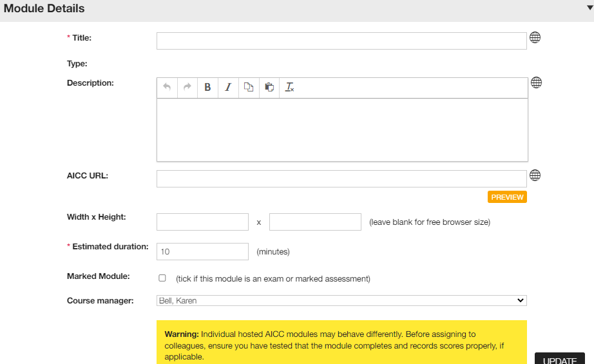
Task: Click the 'leave blank for free browser size' hint
Action: [x=430, y=222]
